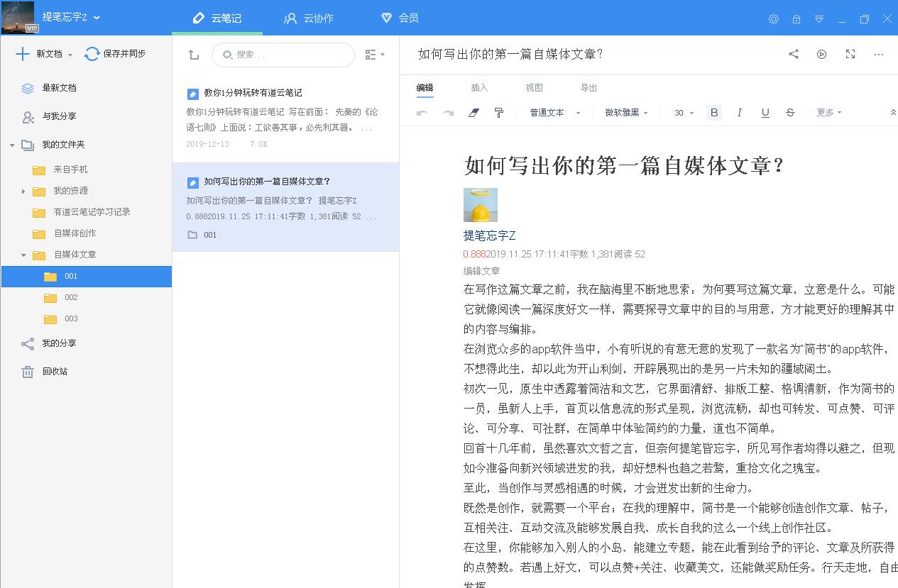
Task: Open the 提笔忘字Z author link in the article
Action: [x=489, y=235]
